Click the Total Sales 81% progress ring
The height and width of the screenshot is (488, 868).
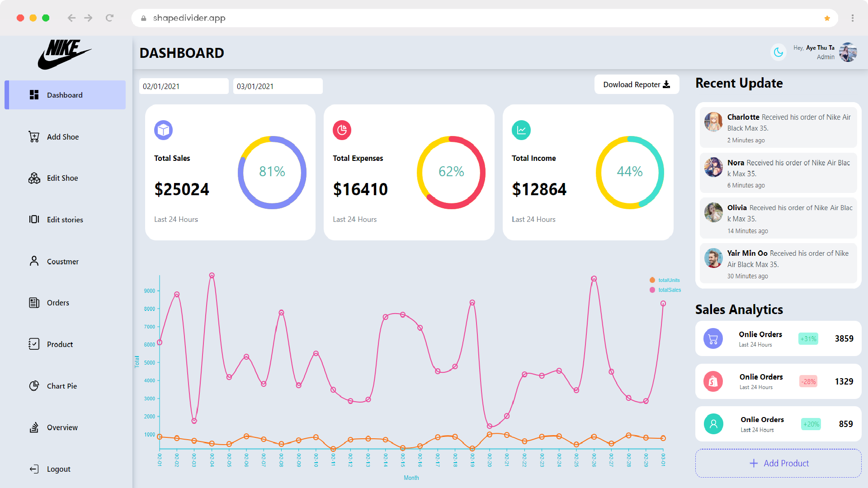point(272,172)
